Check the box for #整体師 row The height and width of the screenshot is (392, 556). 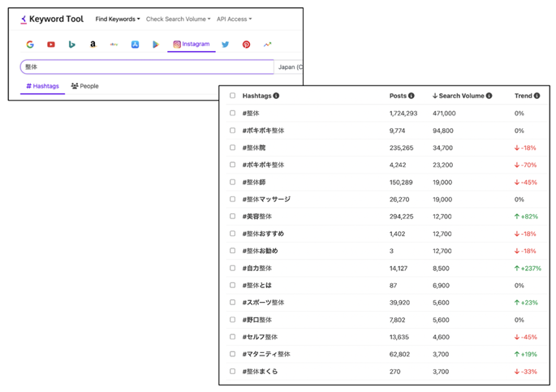click(233, 182)
